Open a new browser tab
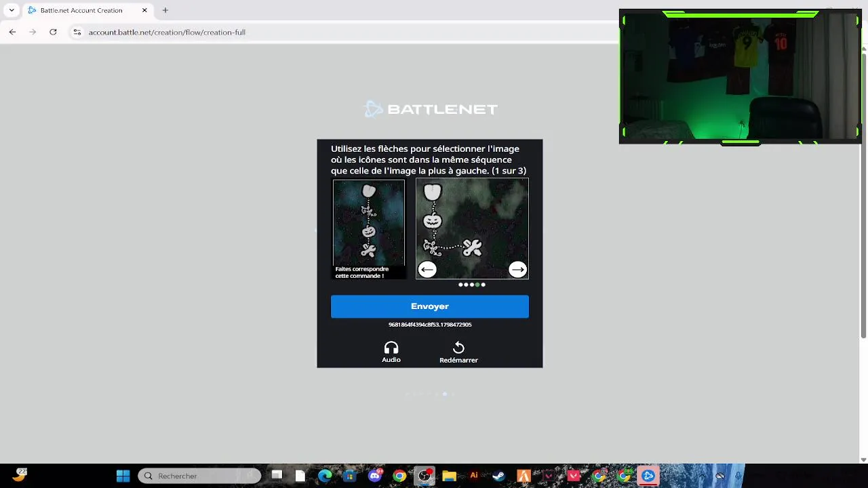868x488 pixels. coord(165,10)
